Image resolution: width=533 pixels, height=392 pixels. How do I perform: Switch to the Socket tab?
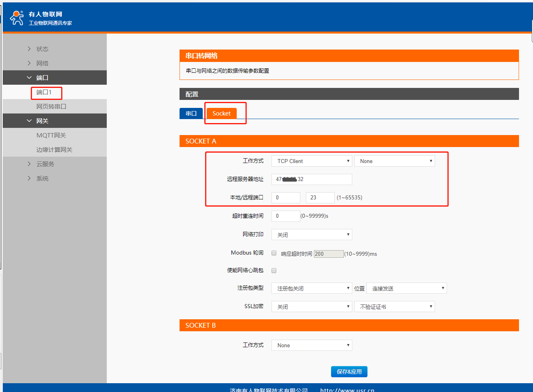(x=222, y=113)
